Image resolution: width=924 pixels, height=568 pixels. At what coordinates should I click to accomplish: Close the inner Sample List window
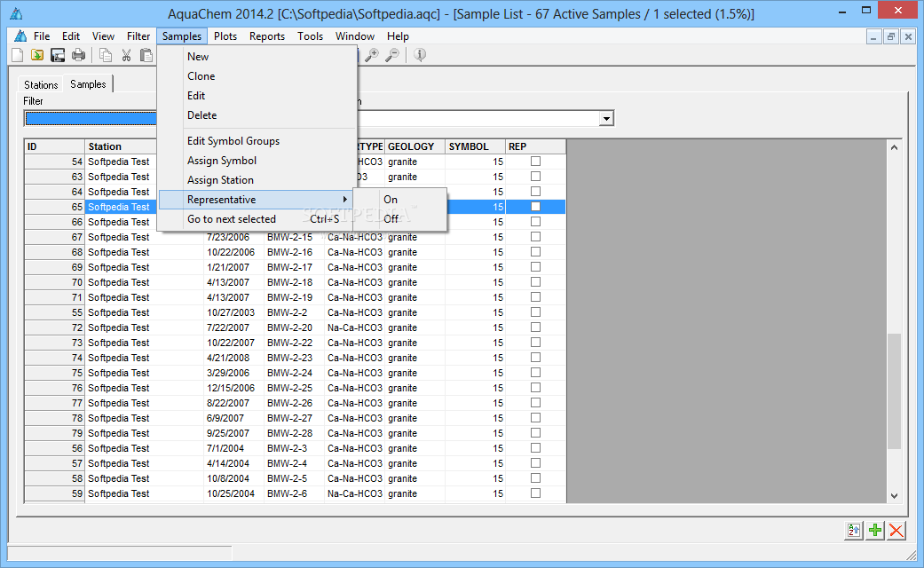point(908,36)
